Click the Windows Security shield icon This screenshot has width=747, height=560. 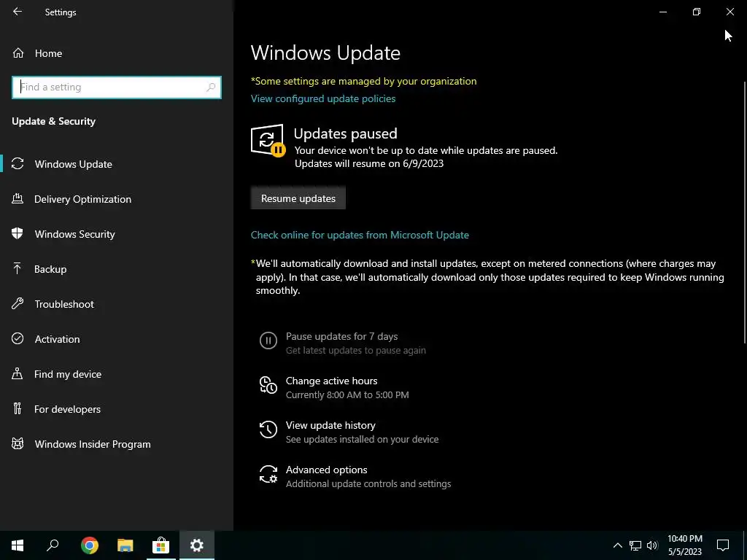click(x=18, y=233)
